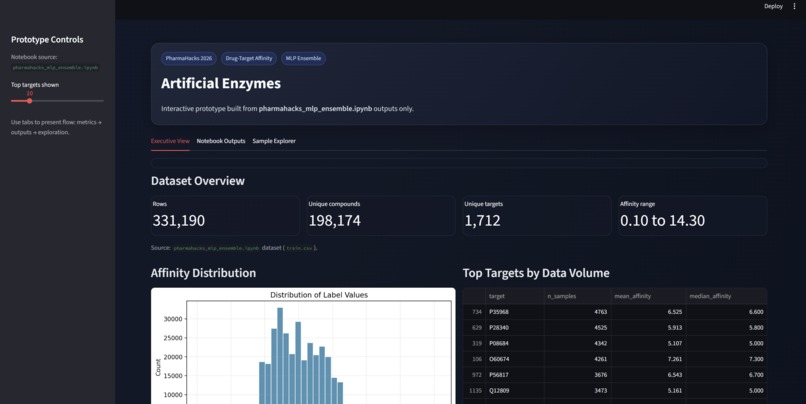Sort table by target column header
The width and height of the screenshot is (806, 404).
515,296
